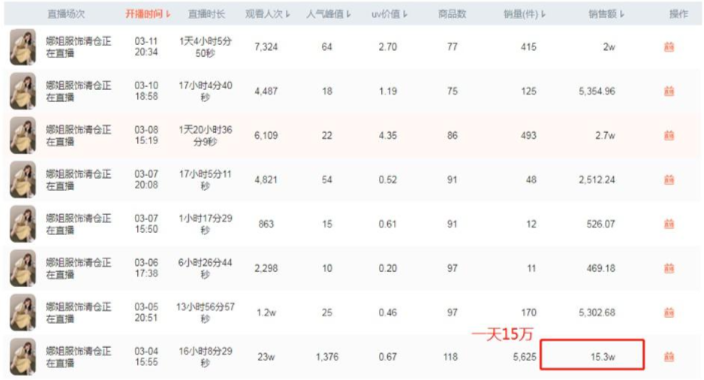Sort by 开播时间 column header
Screen dimensions: 704x380
coord(148,14)
